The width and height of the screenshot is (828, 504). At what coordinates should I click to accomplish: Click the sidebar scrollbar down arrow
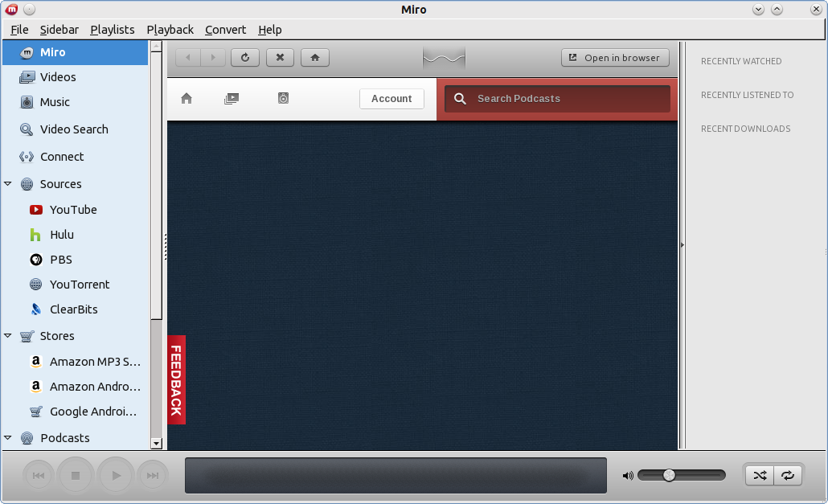click(156, 443)
